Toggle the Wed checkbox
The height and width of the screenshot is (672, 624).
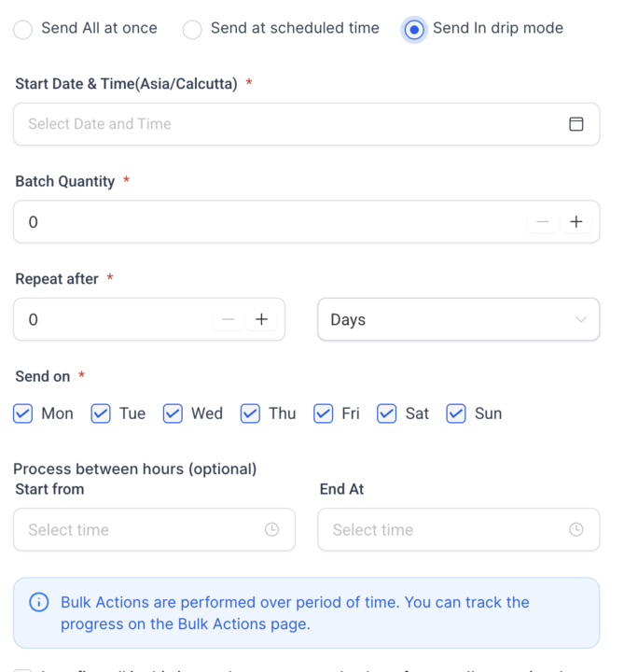point(173,413)
